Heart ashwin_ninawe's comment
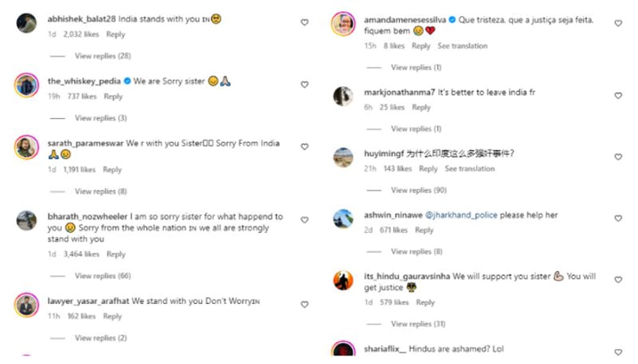The image size is (638, 364). tap(618, 219)
